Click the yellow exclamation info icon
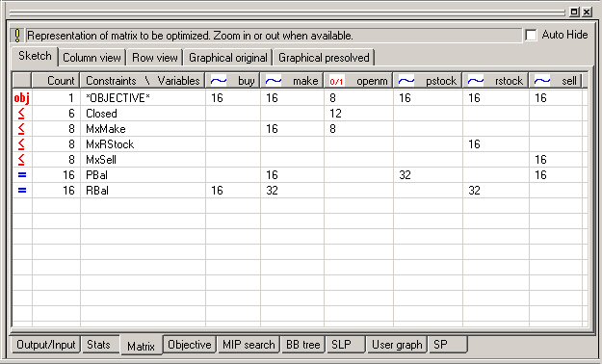This screenshot has height=364, width=602. pyautogui.click(x=17, y=36)
